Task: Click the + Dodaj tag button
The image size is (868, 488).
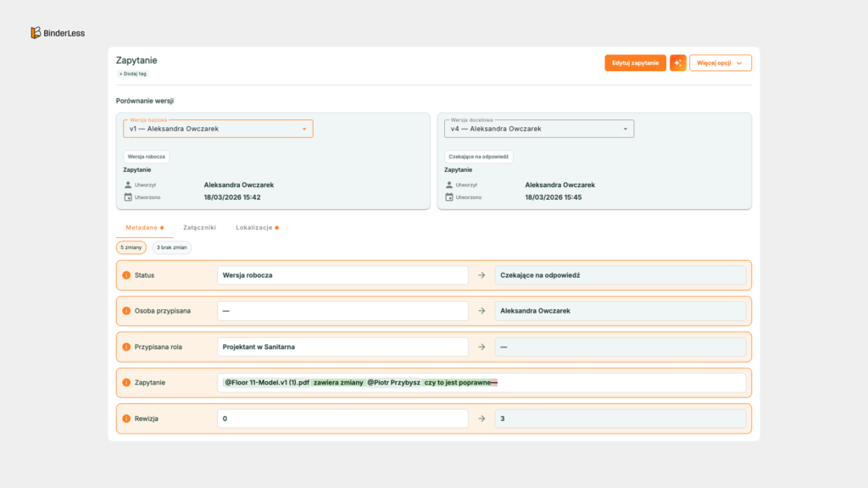Action: [x=133, y=74]
